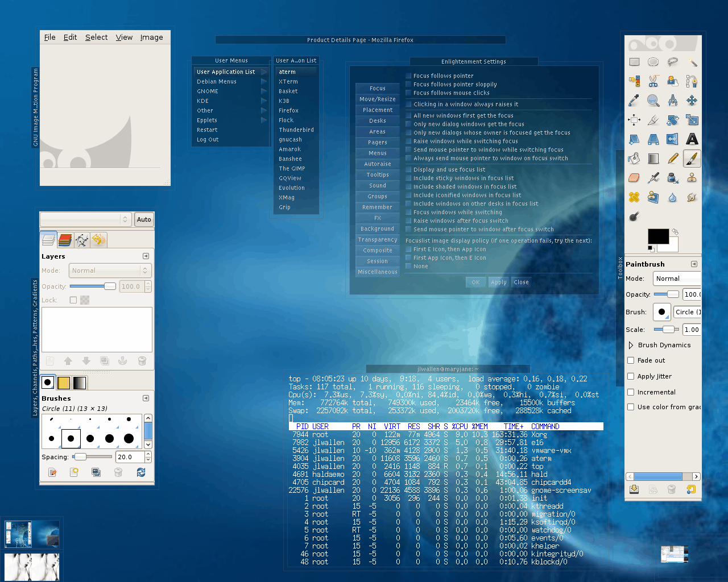Screen dimensions: 728x582
Task: Pick the Eraser tool
Action: (634, 178)
